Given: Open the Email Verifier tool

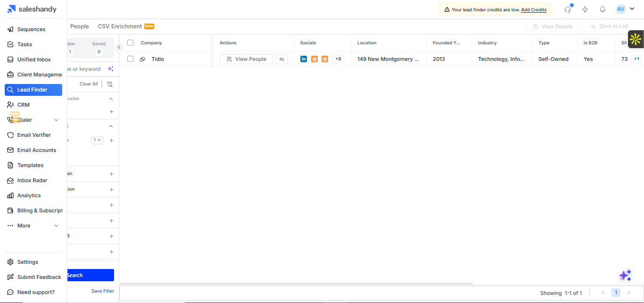Looking at the screenshot, I should coord(34,135).
